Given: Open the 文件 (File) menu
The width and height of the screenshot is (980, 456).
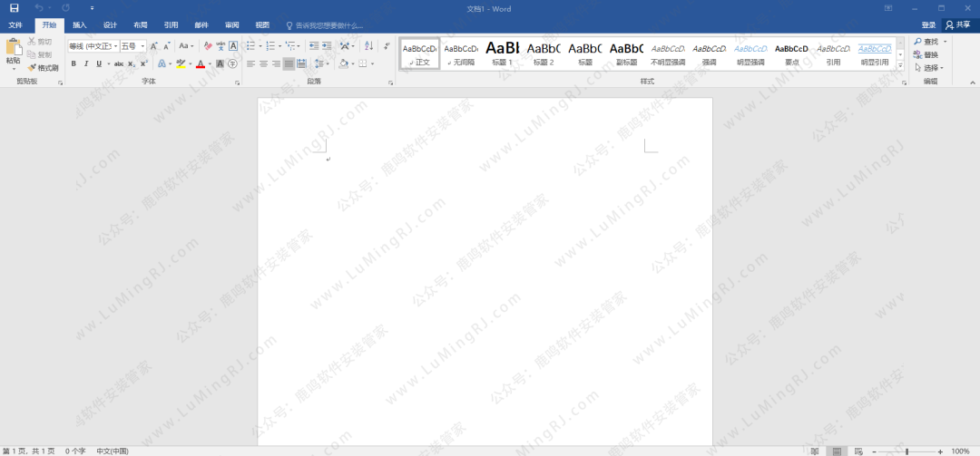Looking at the screenshot, I should pyautogui.click(x=15, y=25).
